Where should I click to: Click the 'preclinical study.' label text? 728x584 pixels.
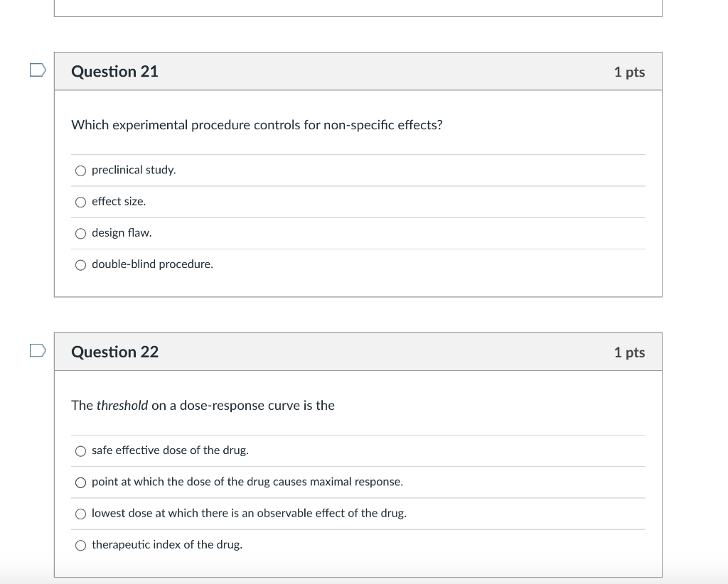coord(134,171)
